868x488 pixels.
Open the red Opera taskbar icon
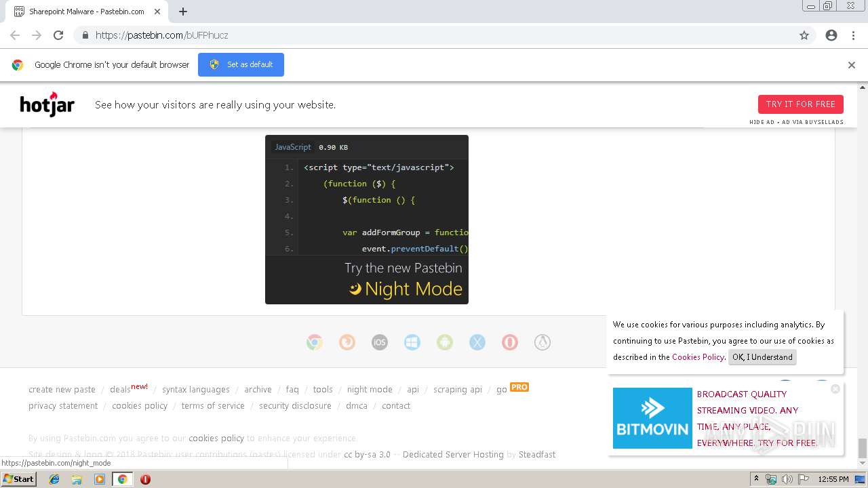145,479
